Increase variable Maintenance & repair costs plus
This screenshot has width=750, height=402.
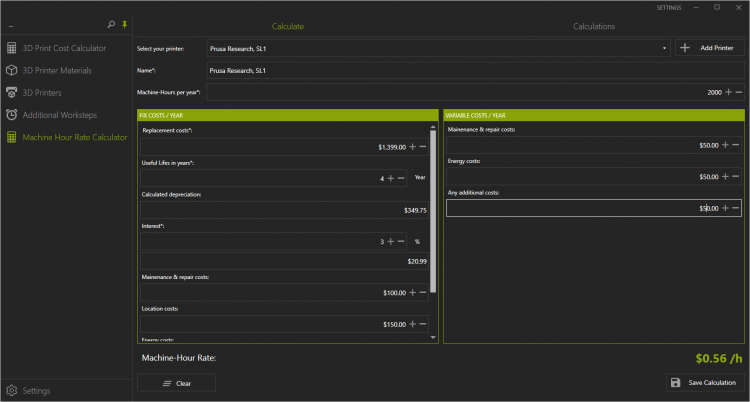[x=725, y=145]
